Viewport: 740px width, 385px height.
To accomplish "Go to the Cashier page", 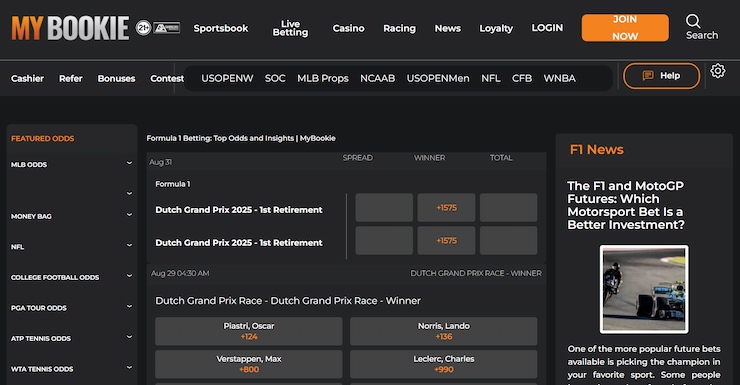I will [x=27, y=78].
